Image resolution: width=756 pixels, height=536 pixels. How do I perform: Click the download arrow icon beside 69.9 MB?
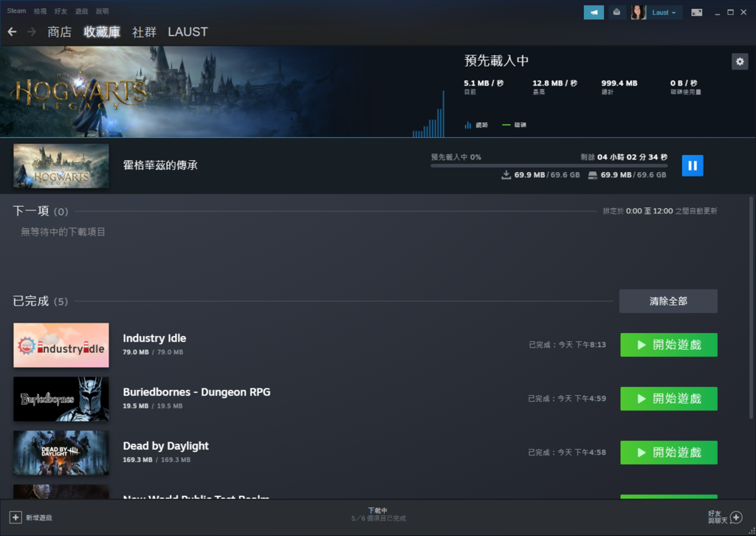[x=506, y=175]
